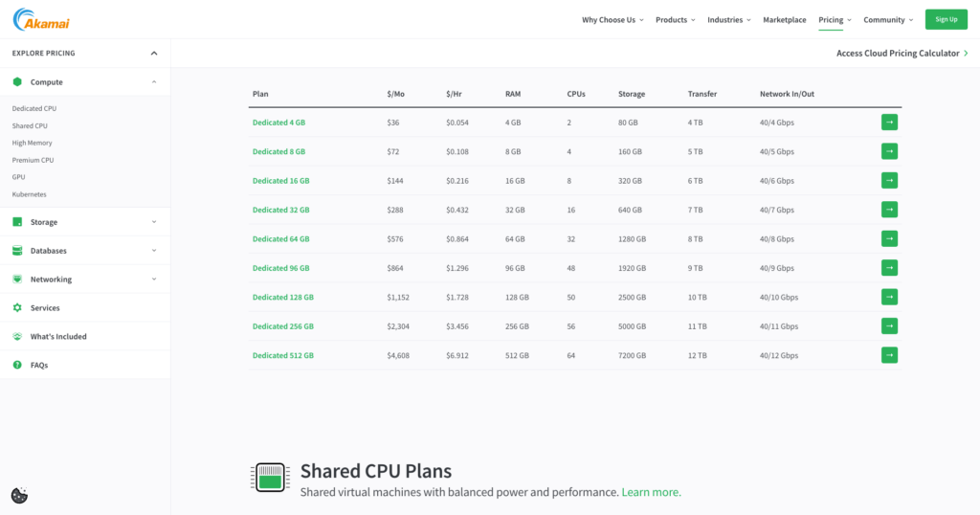The image size is (980, 515).
Task: Click the Services gear icon
Action: 17,307
